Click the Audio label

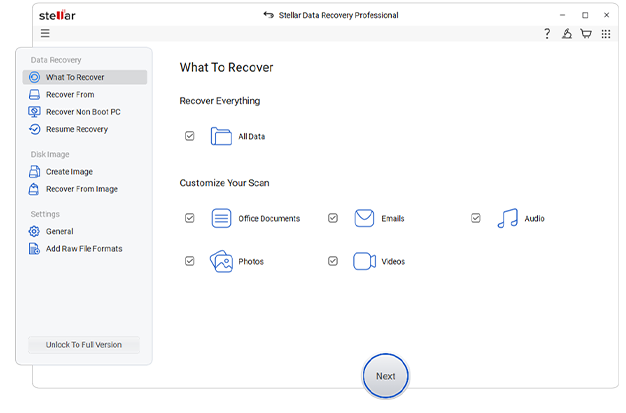click(535, 218)
